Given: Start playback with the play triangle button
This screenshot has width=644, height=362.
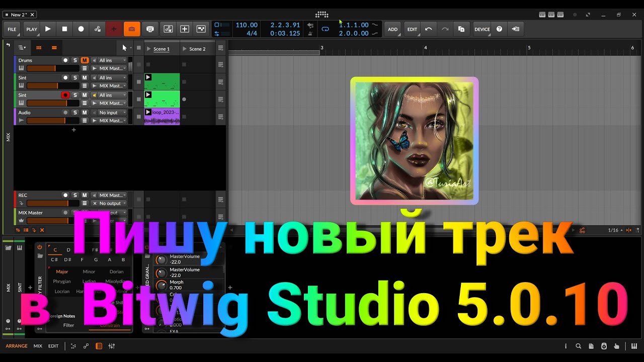Looking at the screenshot, I should (x=48, y=29).
